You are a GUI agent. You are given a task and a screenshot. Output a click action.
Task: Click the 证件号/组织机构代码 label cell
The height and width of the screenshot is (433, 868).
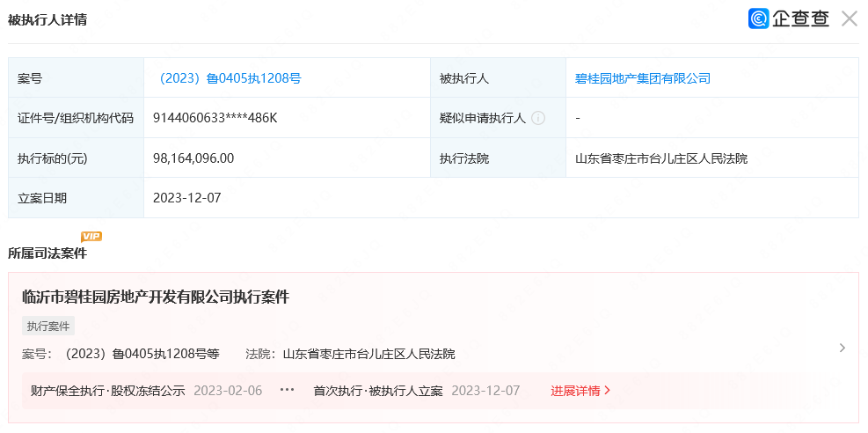(76, 118)
